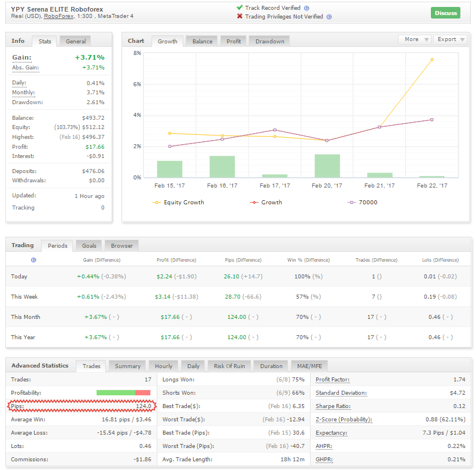
Task: Click the Longs Won value 75%
Action: pyautogui.click(x=298, y=380)
